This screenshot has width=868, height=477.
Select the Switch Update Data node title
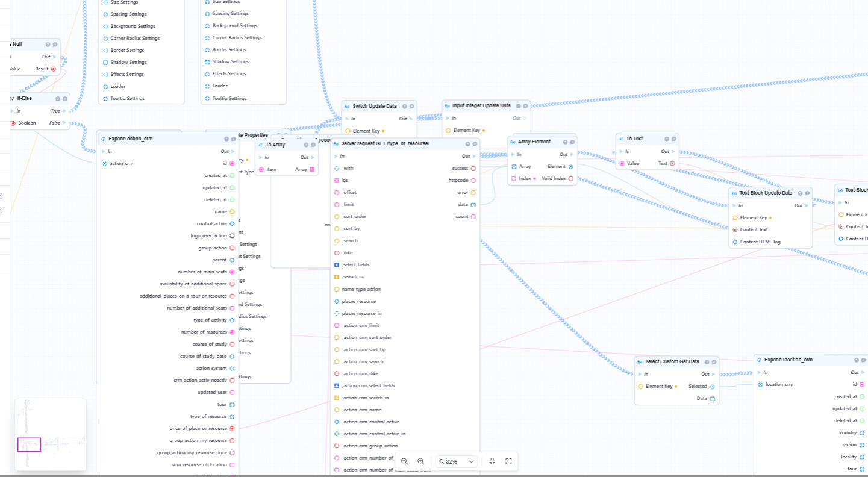point(374,106)
